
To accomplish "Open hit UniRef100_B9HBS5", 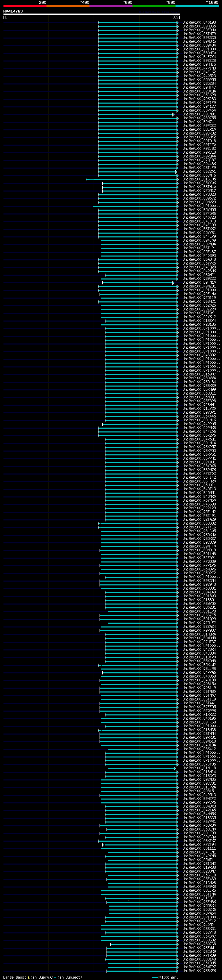I will [199, 26].
